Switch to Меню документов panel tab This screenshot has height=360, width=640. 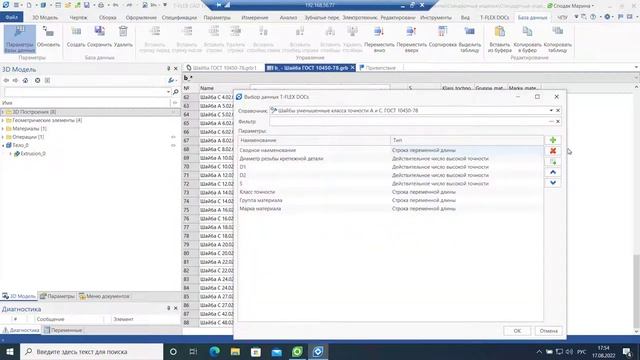coord(104,296)
